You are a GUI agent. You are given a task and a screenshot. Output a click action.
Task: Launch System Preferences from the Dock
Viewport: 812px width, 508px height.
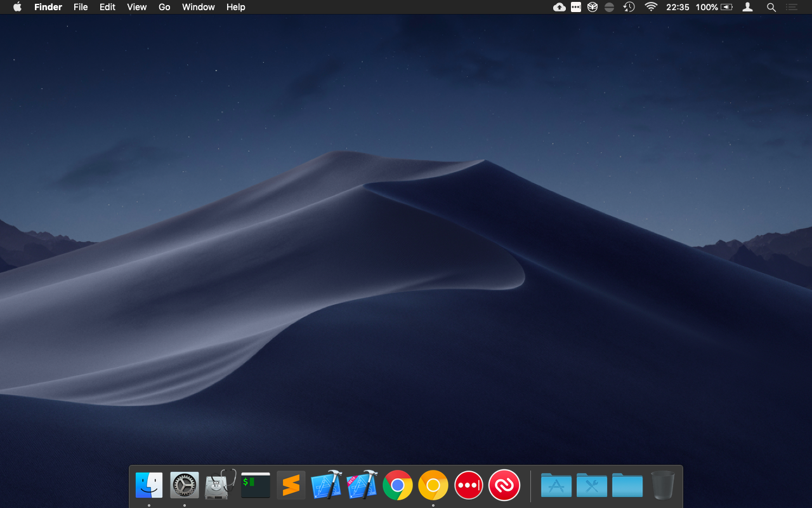(x=185, y=486)
